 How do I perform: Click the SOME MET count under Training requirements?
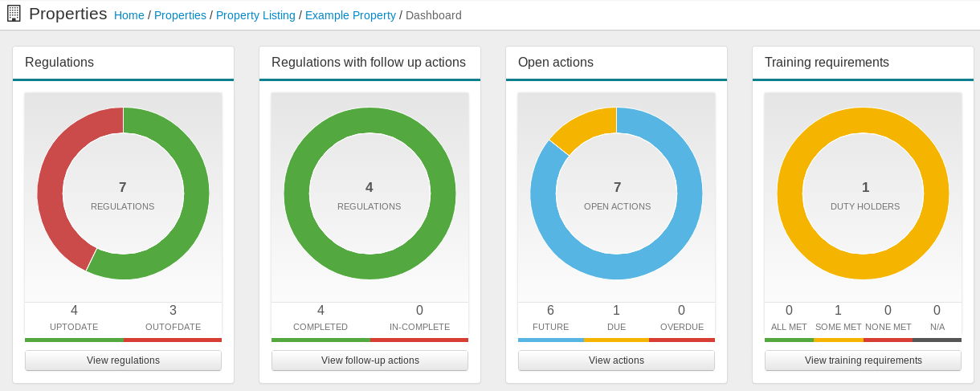click(x=838, y=311)
